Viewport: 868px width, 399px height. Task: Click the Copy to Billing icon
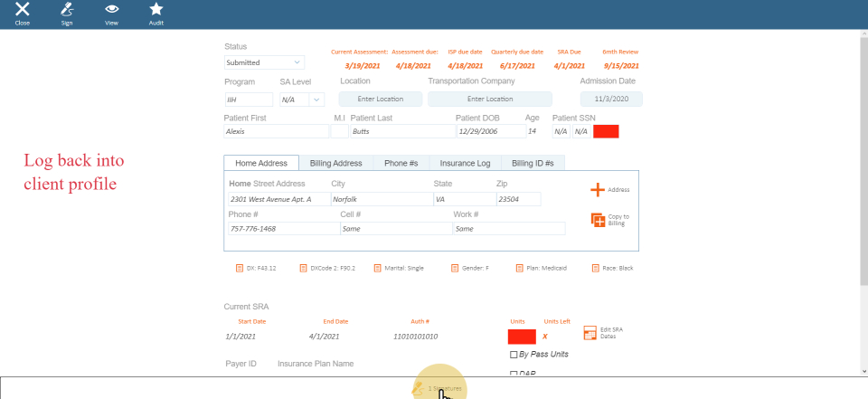[x=598, y=220]
